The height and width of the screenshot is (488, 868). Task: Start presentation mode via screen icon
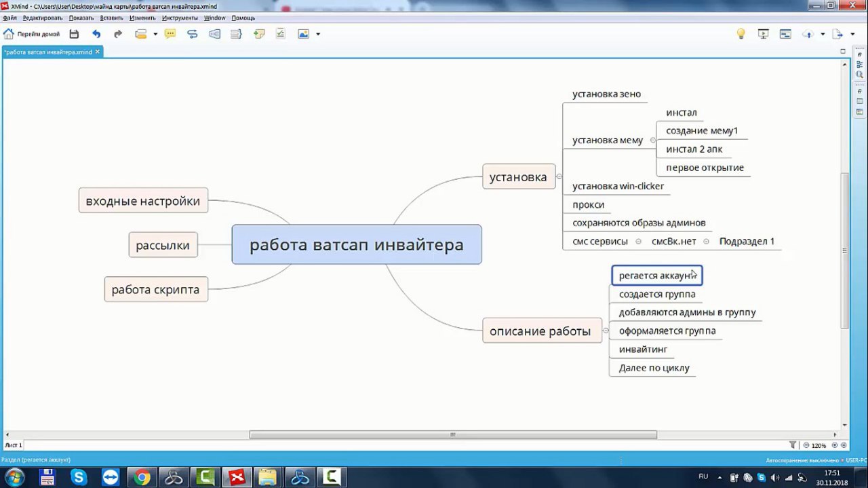point(763,34)
